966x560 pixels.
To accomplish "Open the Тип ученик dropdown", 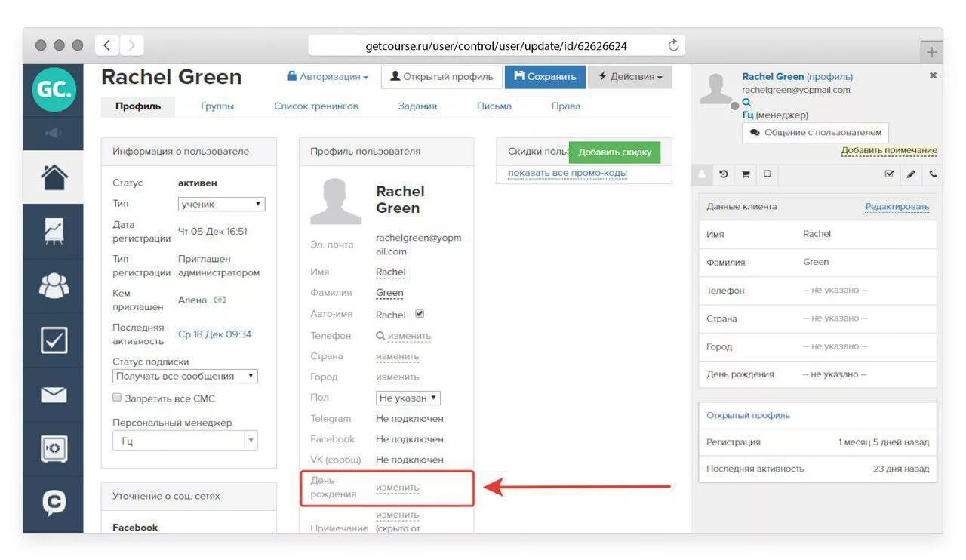I will pos(222,204).
